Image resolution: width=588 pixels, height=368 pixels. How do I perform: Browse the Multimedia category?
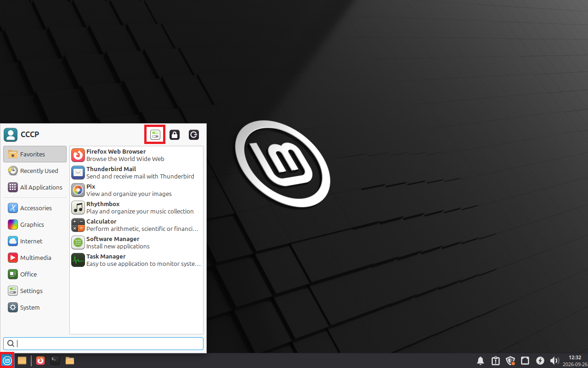pyautogui.click(x=35, y=258)
